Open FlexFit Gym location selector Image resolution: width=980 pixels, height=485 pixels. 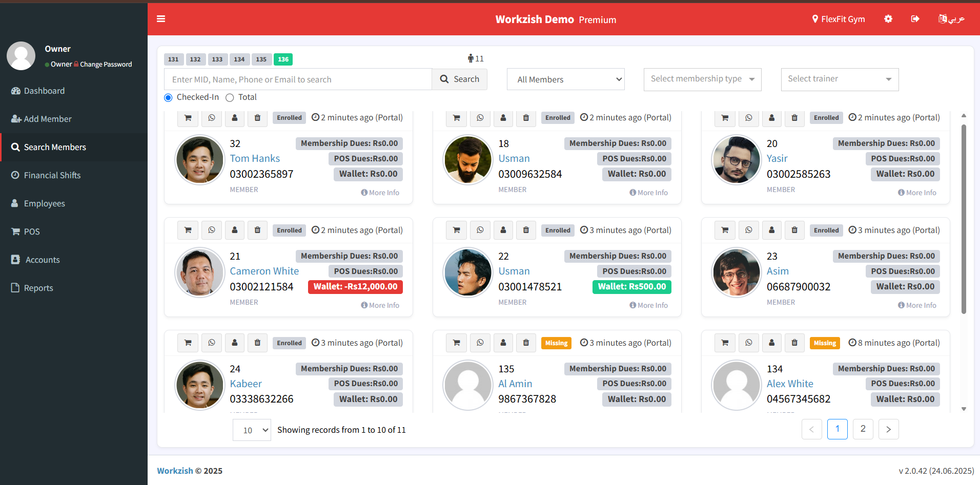coord(839,19)
